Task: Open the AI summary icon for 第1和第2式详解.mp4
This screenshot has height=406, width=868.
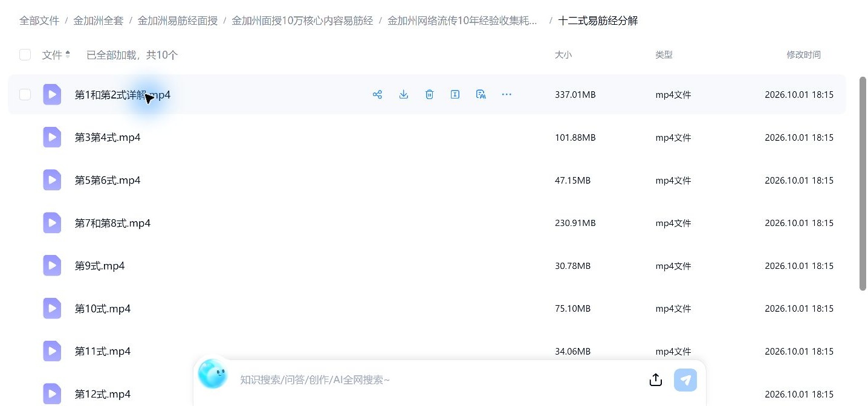Action: (x=481, y=94)
